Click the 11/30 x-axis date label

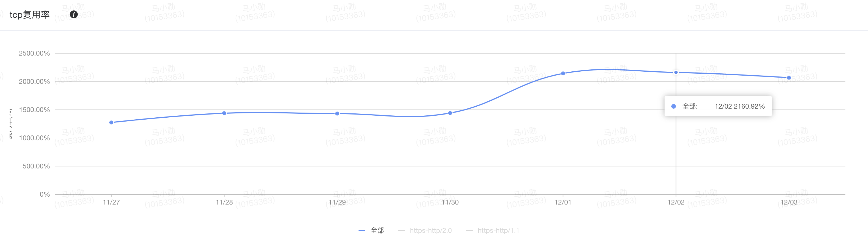[x=450, y=202]
